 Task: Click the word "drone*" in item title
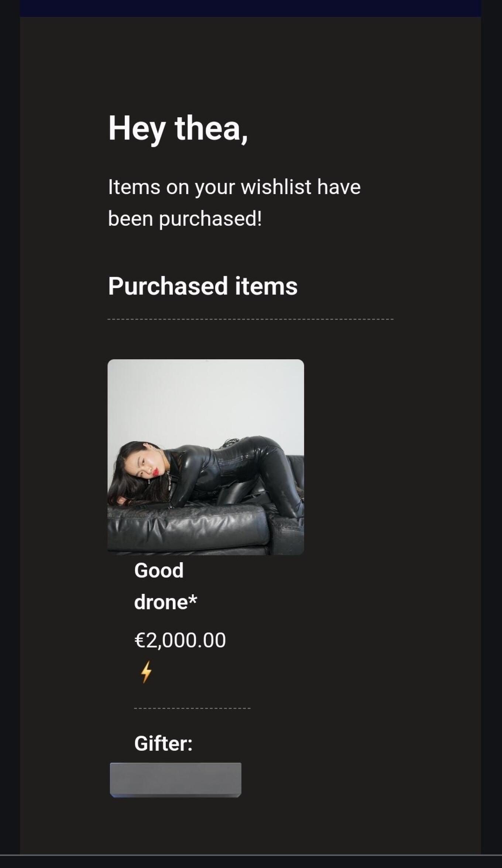165,602
